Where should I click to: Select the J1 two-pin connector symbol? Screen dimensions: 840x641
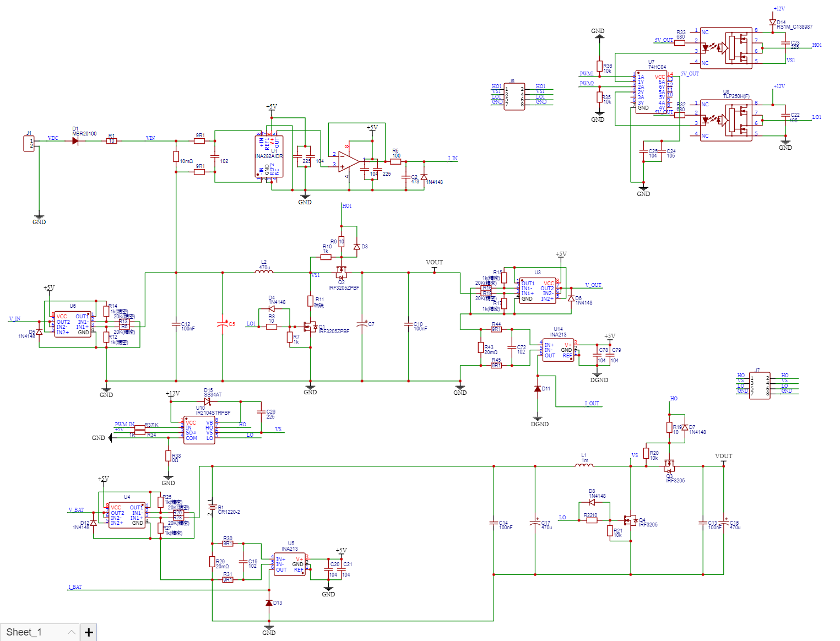coord(29,144)
